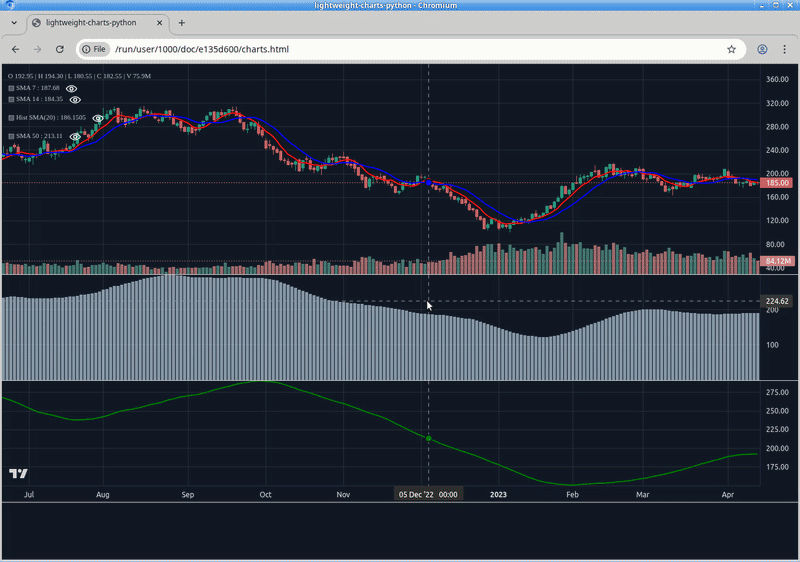Screen dimensions: 800x562
Task: Go back using the browser back arrow
Action: (x=16, y=49)
